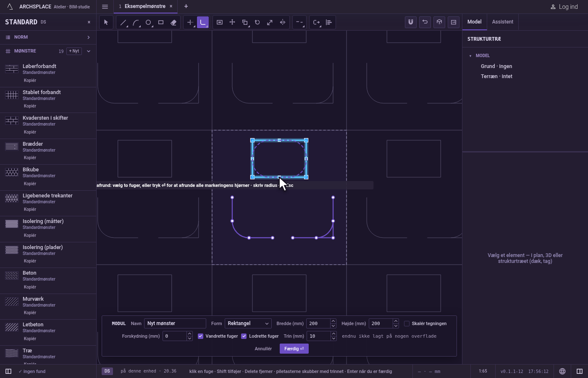
Task: Click the offset frame tool icon
Action: click(x=220, y=22)
